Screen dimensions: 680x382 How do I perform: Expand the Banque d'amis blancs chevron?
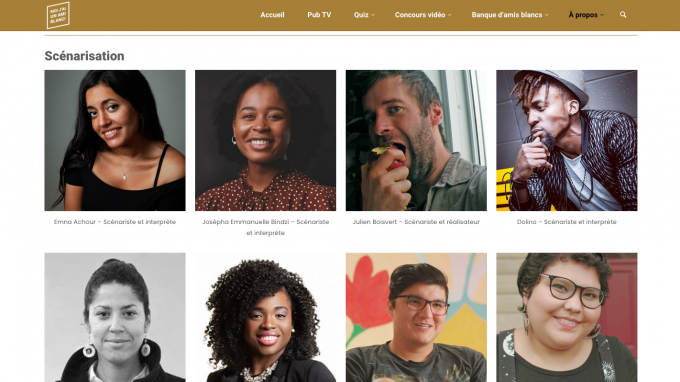tap(546, 15)
